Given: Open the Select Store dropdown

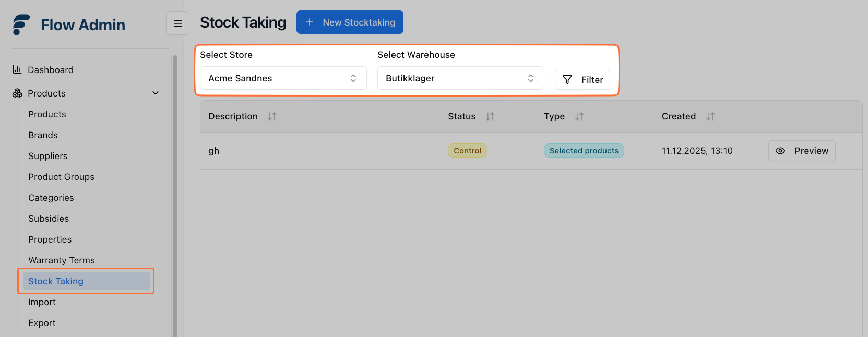Looking at the screenshot, I should 283,78.
